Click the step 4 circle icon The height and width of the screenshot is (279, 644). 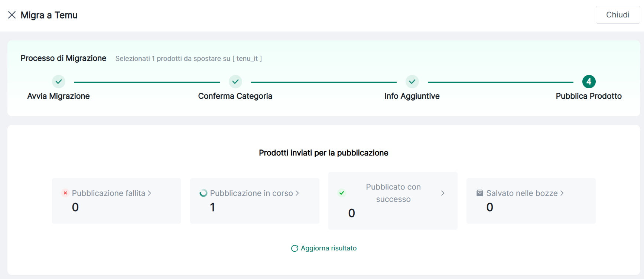point(589,82)
